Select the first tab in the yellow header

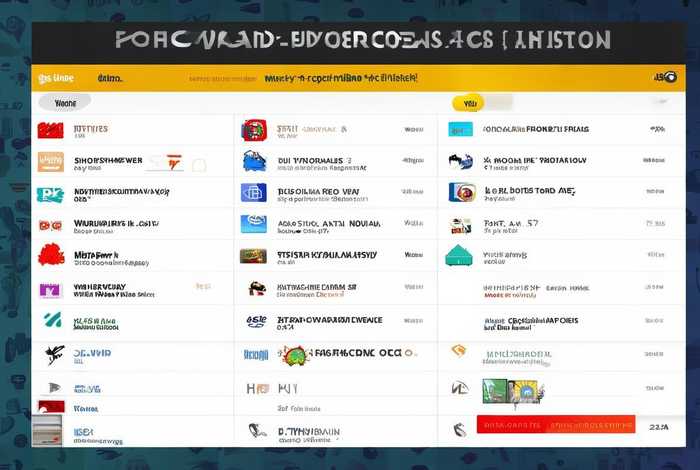(x=48, y=76)
